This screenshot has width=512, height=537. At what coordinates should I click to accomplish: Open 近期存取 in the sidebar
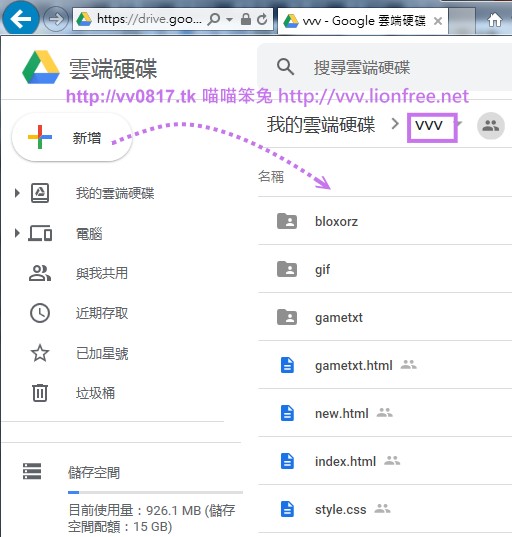click(x=102, y=313)
